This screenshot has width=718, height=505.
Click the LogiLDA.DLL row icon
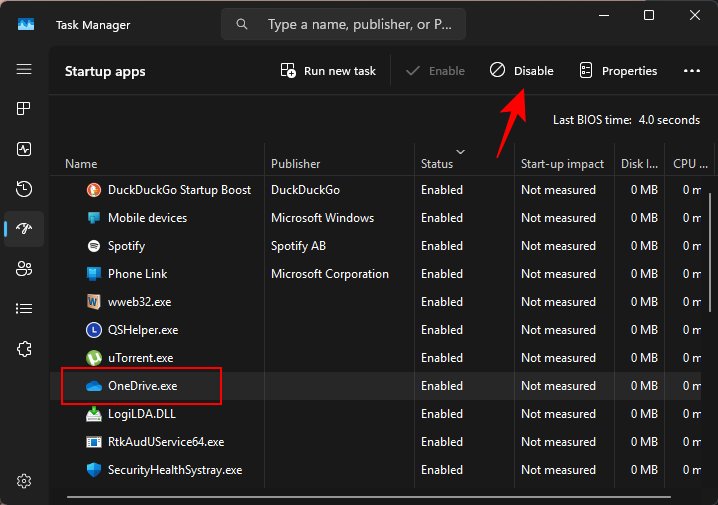click(x=94, y=414)
